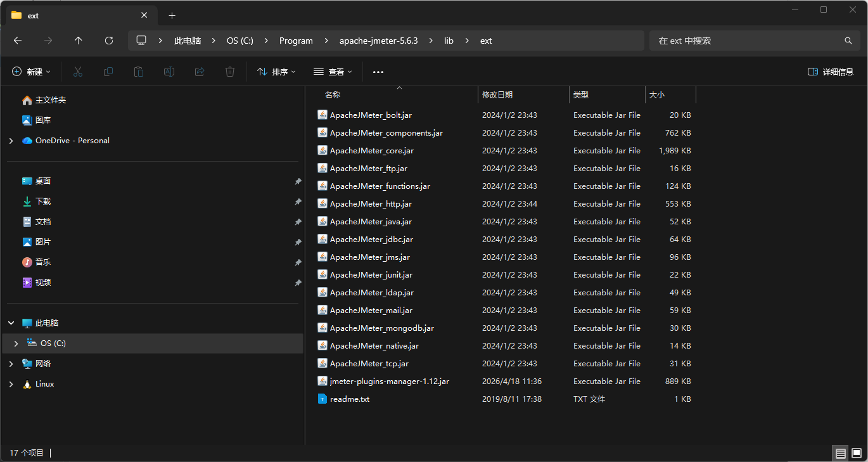Screen dimensions: 868x462
Task: Click the search magnifier icon
Action: tap(848, 41)
